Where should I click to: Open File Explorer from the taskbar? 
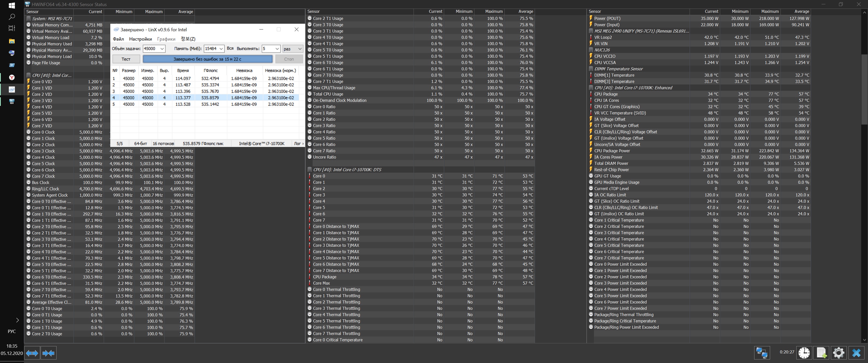click(12, 41)
